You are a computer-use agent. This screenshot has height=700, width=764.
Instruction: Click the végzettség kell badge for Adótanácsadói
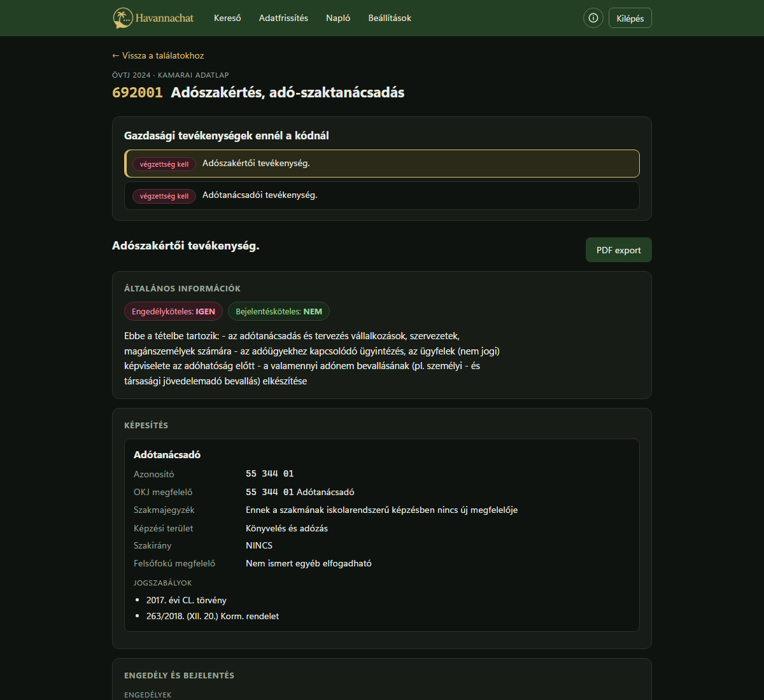click(x=164, y=196)
